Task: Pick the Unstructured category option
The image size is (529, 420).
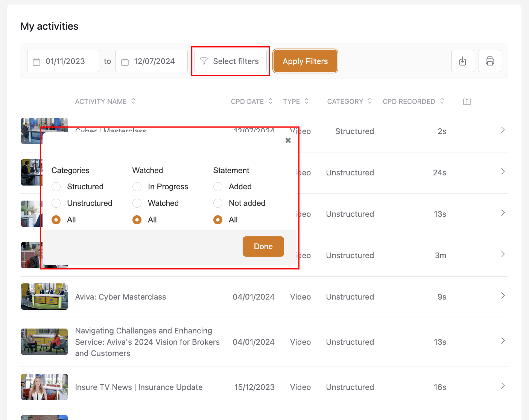Action: [56, 203]
